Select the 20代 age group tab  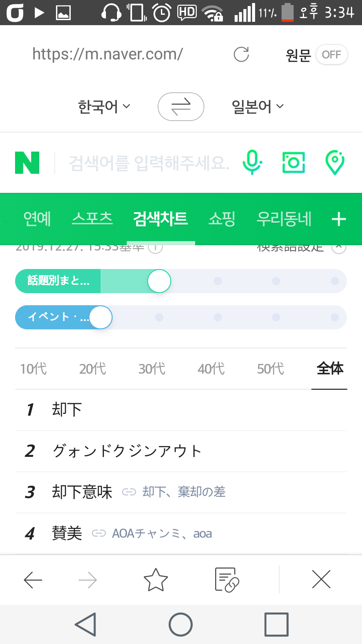(93, 369)
